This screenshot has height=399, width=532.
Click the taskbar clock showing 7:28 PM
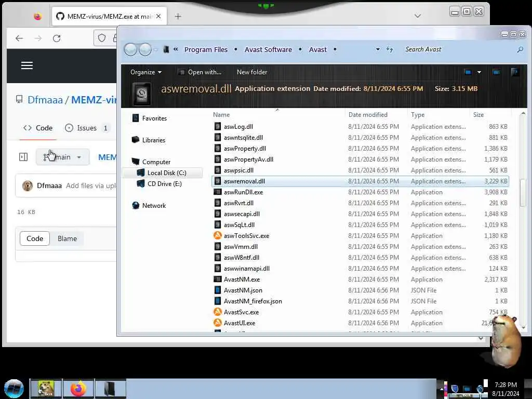[506, 385]
